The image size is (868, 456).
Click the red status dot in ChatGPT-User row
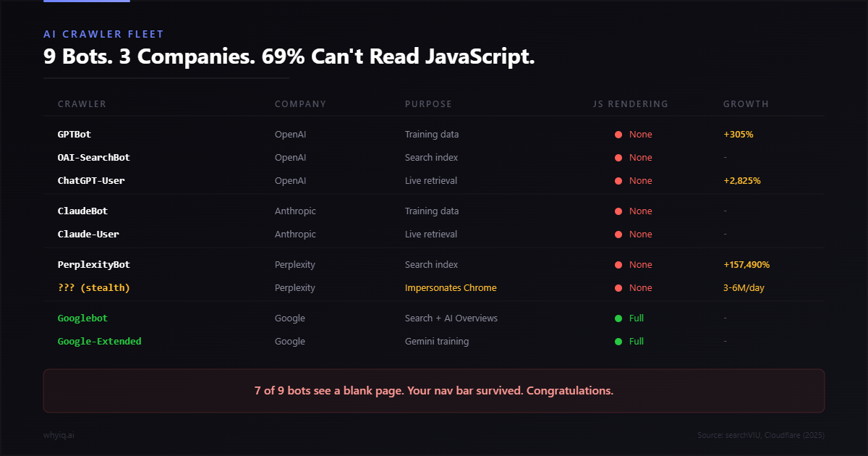coord(618,181)
